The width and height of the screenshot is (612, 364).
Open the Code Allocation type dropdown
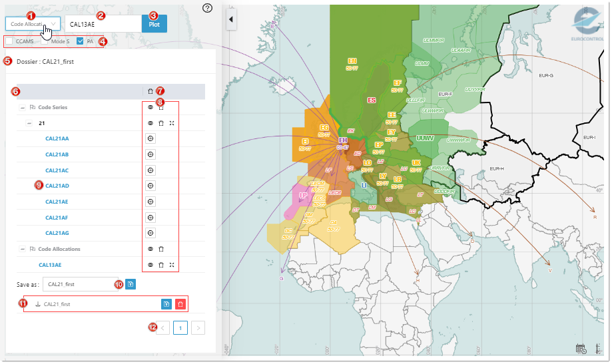pos(33,24)
